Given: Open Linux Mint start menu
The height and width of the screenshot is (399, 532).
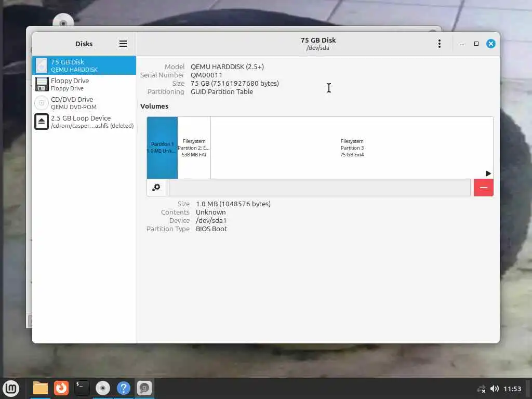Looking at the screenshot, I should click(x=11, y=388).
